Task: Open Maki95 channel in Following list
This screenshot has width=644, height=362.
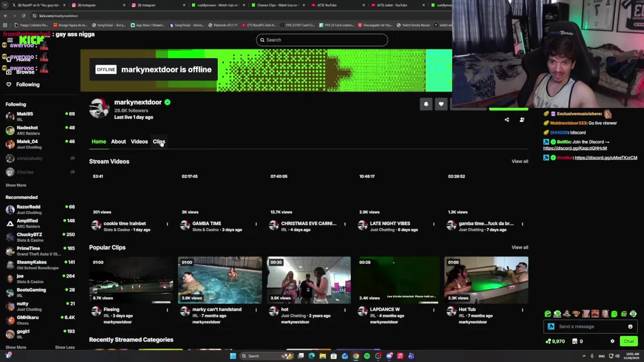Action: coord(40,116)
